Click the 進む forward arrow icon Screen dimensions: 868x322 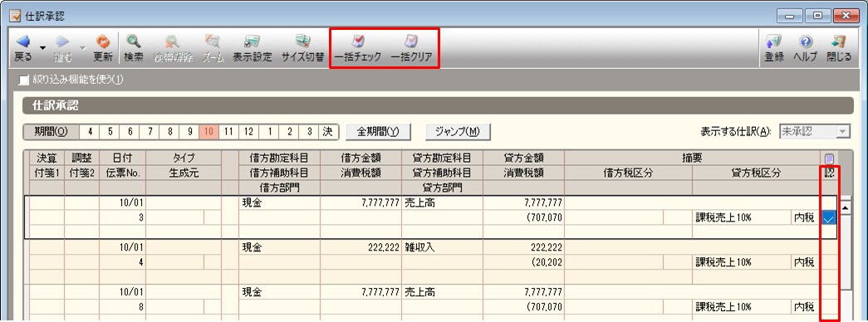(61, 41)
